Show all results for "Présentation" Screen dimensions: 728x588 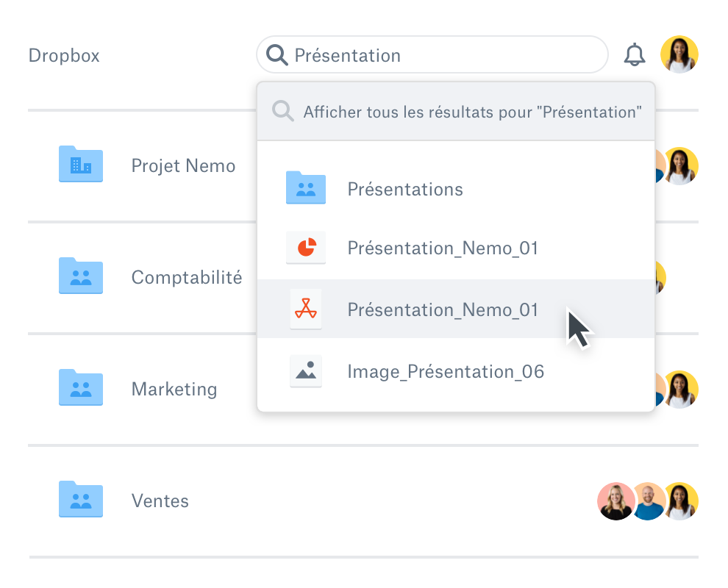456,112
